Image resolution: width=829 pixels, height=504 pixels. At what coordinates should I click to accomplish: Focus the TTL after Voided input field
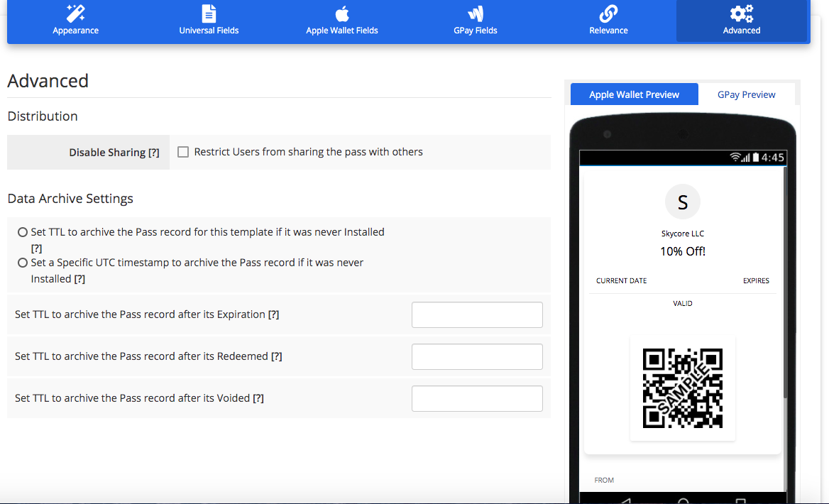(477, 398)
